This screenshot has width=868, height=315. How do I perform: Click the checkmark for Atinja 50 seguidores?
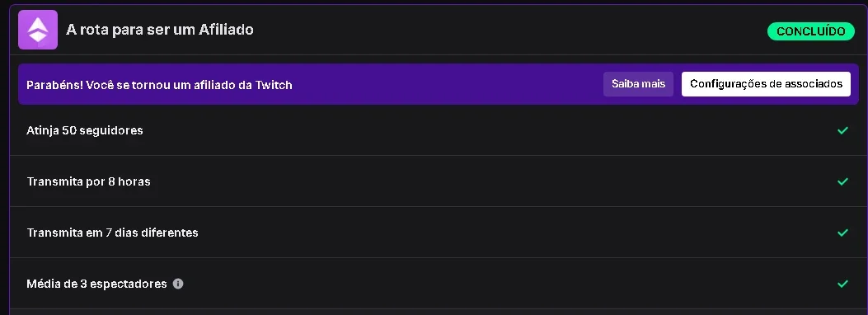pyautogui.click(x=842, y=130)
